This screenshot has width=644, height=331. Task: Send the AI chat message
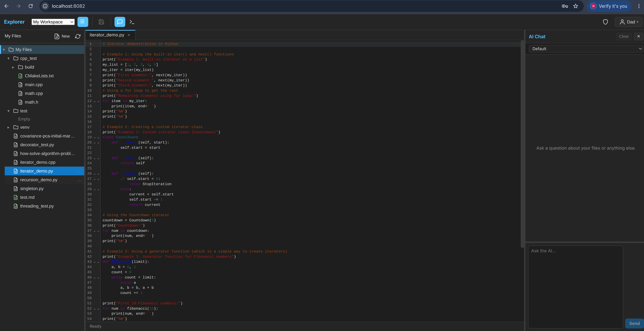click(x=634, y=323)
